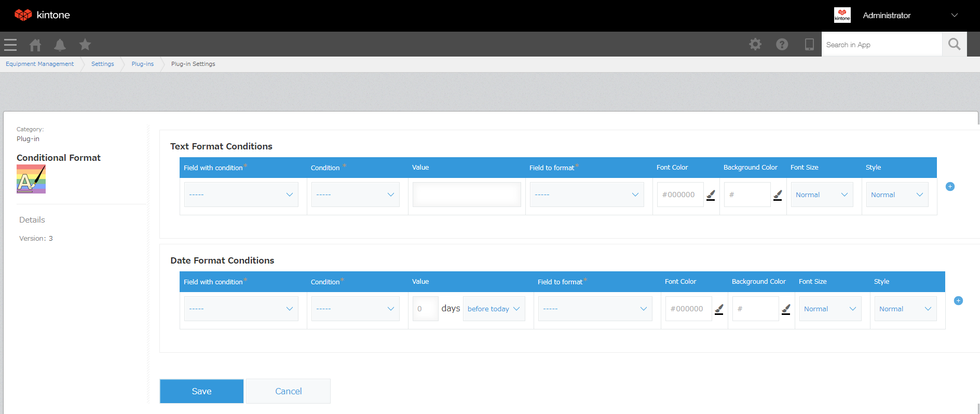Open Text Format font color picker
This screenshot has height=414, width=980.
pos(711,195)
